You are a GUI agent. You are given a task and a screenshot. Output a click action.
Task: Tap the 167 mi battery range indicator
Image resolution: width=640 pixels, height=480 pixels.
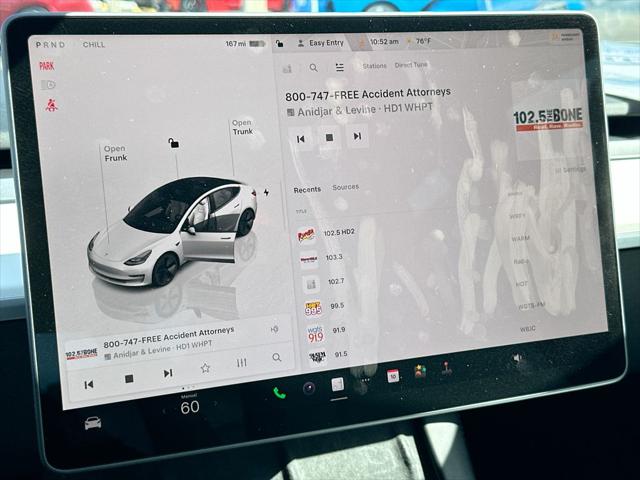(x=245, y=43)
